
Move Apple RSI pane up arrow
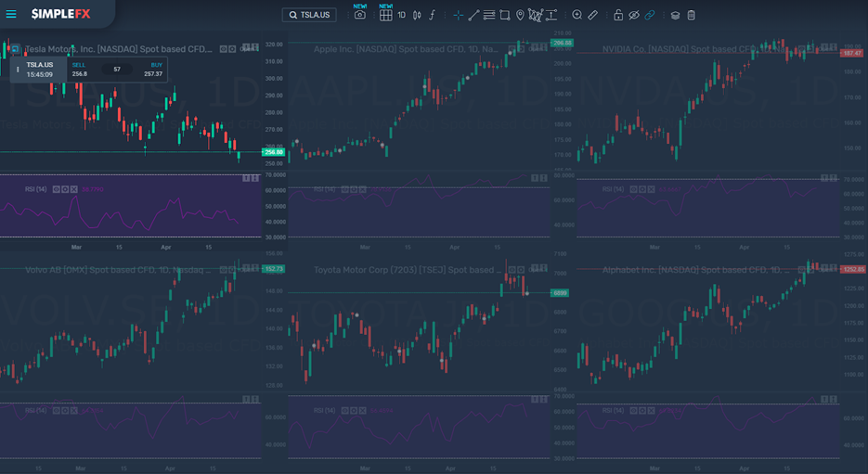tap(535, 178)
